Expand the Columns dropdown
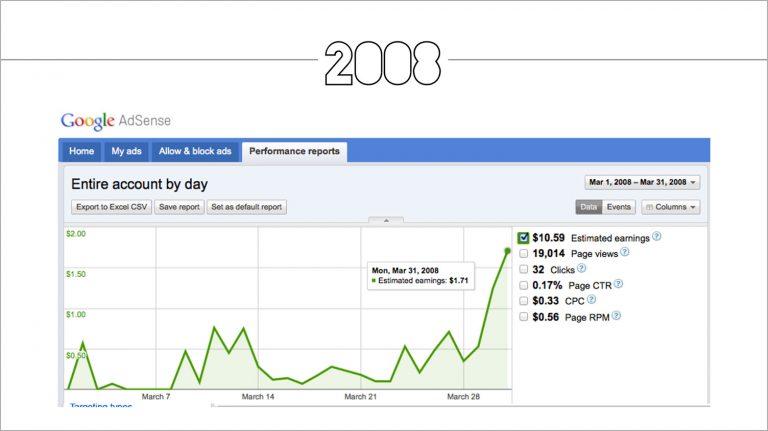768x431 pixels. pyautogui.click(x=671, y=207)
